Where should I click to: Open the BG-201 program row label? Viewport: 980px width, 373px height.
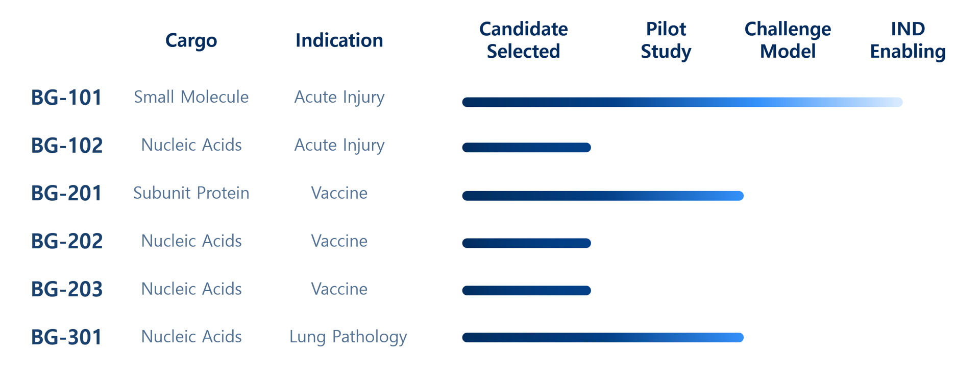(x=67, y=194)
